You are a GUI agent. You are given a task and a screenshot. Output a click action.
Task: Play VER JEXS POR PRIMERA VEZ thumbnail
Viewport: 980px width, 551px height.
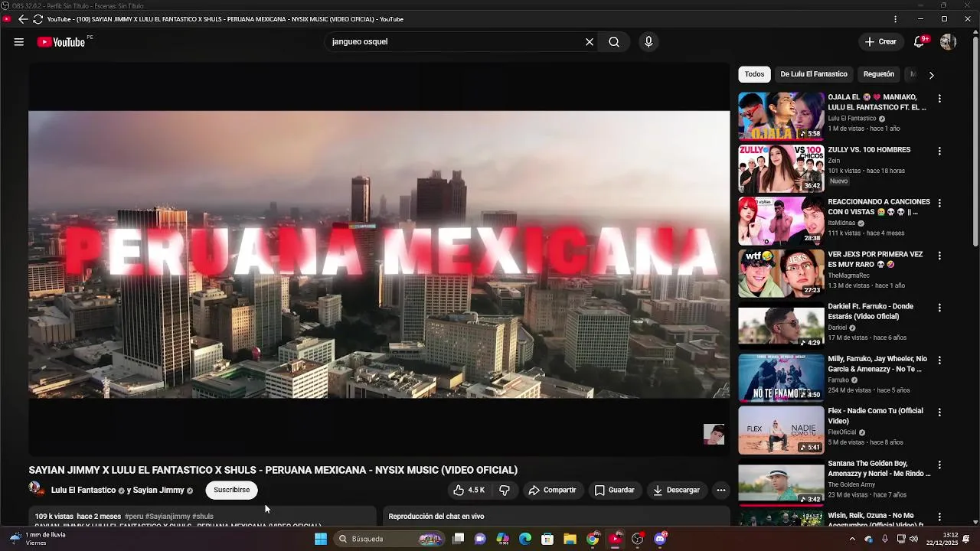click(781, 273)
